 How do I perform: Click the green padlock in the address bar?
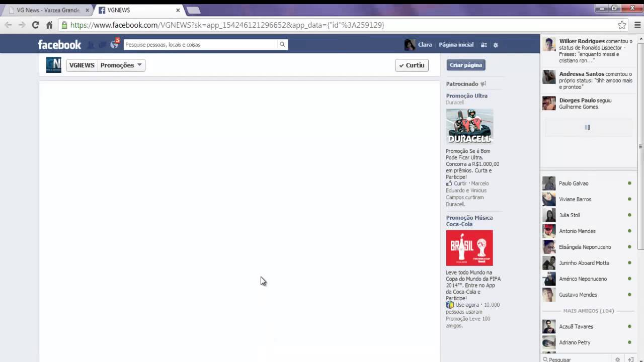point(64,25)
